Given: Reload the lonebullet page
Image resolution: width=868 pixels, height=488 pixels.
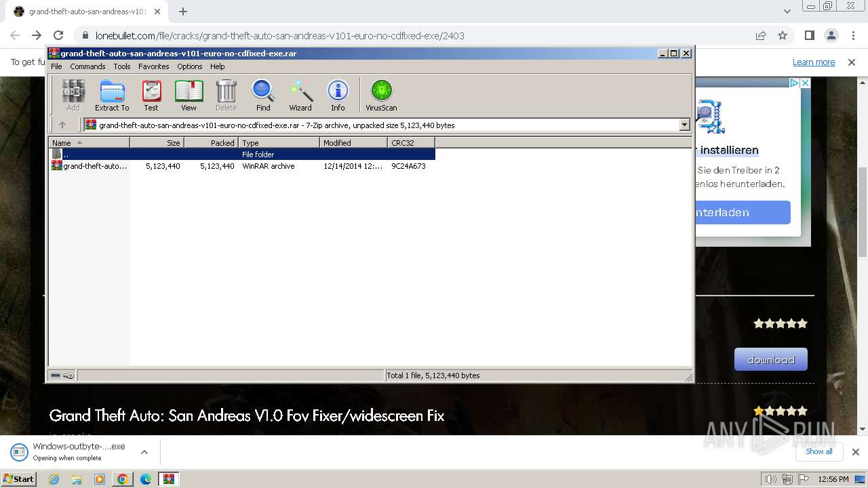Looking at the screenshot, I should tap(58, 35).
